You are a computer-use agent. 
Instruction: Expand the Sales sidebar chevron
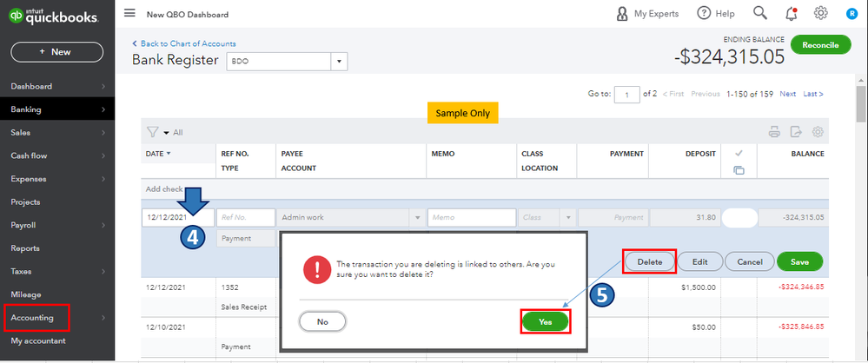(x=103, y=133)
